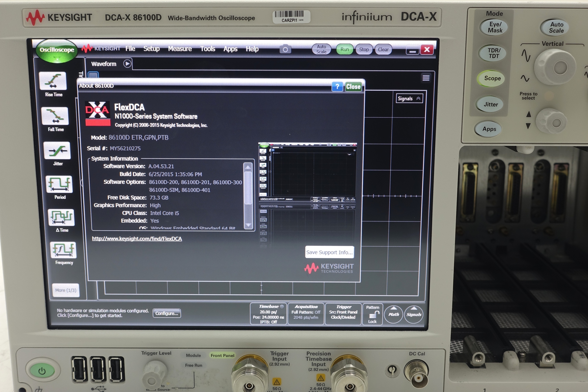Image resolution: width=588 pixels, height=392 pixels.
Task: Open the Apps menu
Action: (x=231, y=49)
